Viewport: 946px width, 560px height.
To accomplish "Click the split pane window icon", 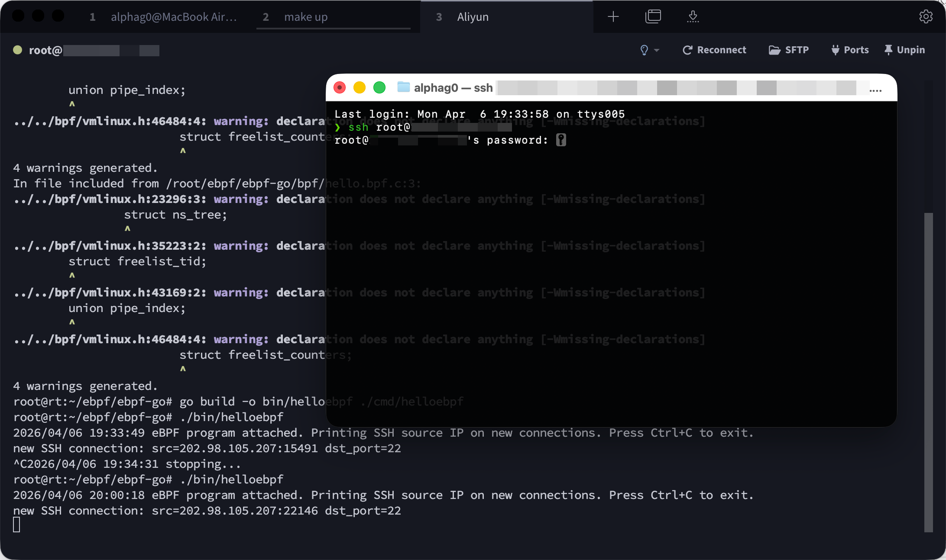I will [x=653, y=17].
